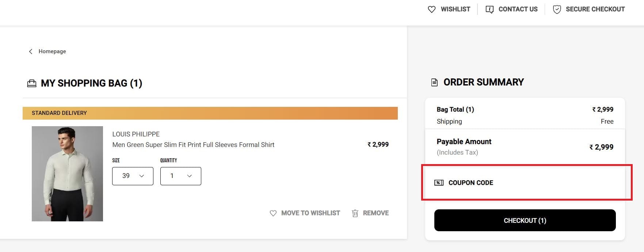
Task: Open the Men Green Super Slim Fit shirt title
Action: click(193, 145)
